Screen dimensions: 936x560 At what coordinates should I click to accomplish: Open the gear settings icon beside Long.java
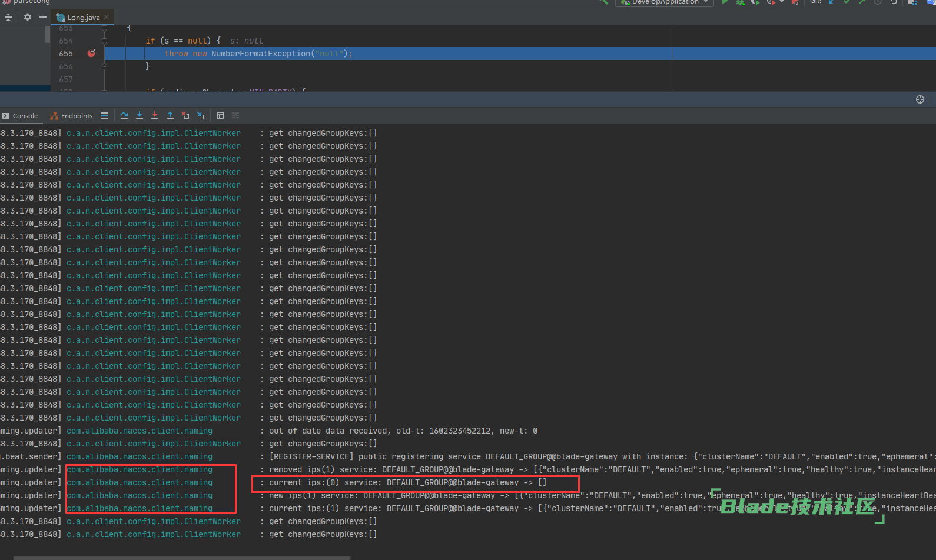tap(28, 17)
